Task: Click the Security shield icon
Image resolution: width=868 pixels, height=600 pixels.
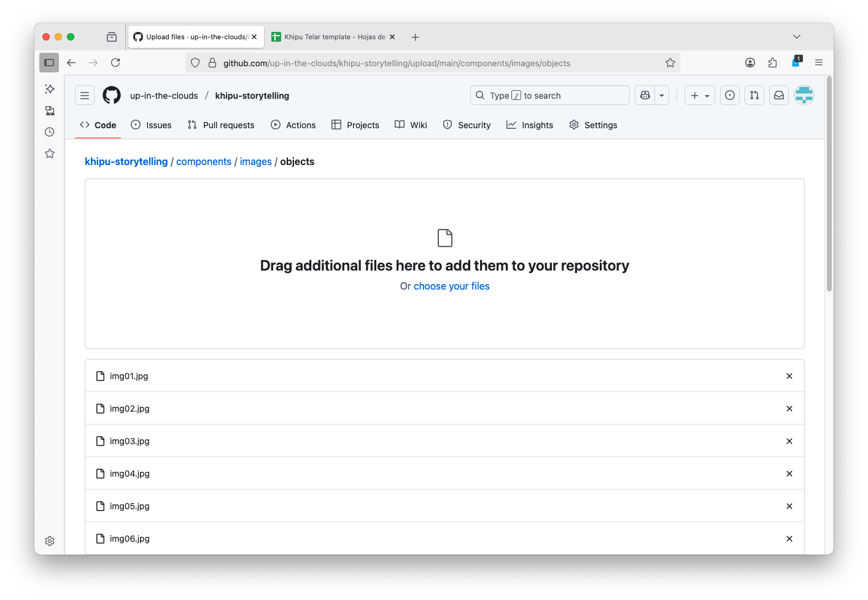Action: click(x=448, y=125)
